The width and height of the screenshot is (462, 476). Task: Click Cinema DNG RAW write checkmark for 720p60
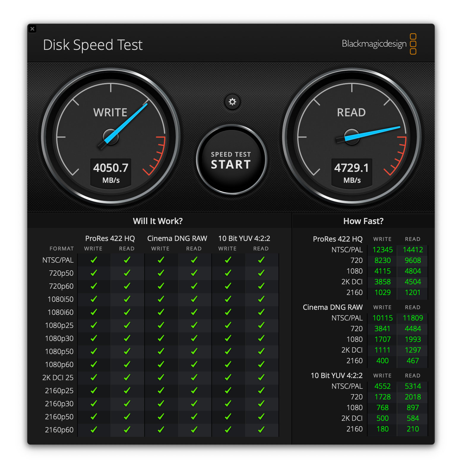(161, 286)
